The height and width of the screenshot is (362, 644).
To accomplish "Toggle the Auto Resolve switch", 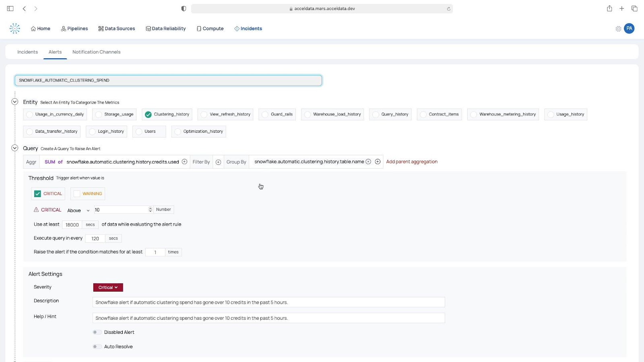I will [x=97, y=347].
